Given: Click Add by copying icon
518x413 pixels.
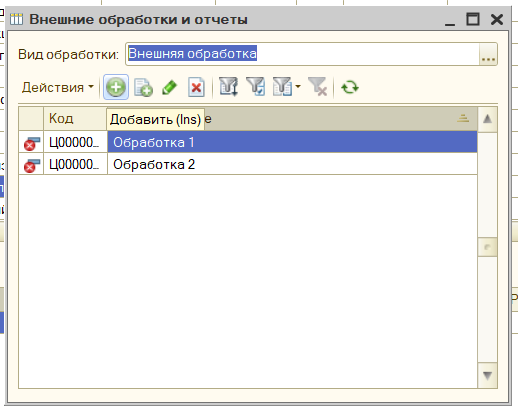Looking at the screenshot, I should (143, 87).
